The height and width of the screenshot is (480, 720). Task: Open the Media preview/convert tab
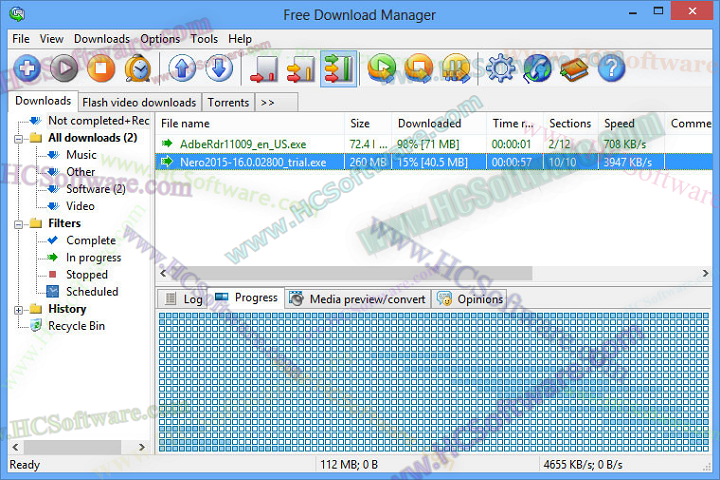point(357,299)
